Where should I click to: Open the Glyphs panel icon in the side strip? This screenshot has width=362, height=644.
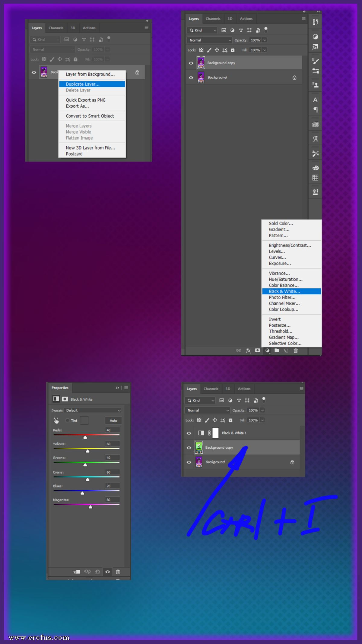(315, 139)
